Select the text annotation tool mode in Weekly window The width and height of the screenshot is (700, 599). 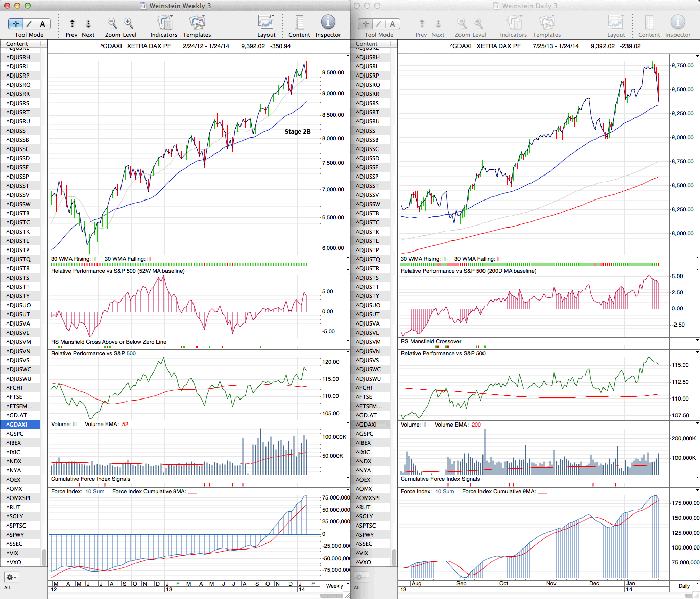coord(43,23)
